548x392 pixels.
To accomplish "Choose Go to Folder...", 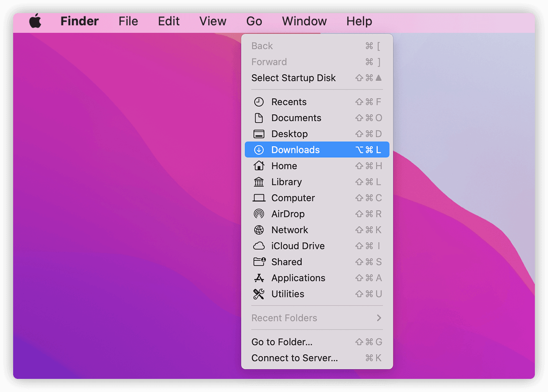I will pos(317,342).
